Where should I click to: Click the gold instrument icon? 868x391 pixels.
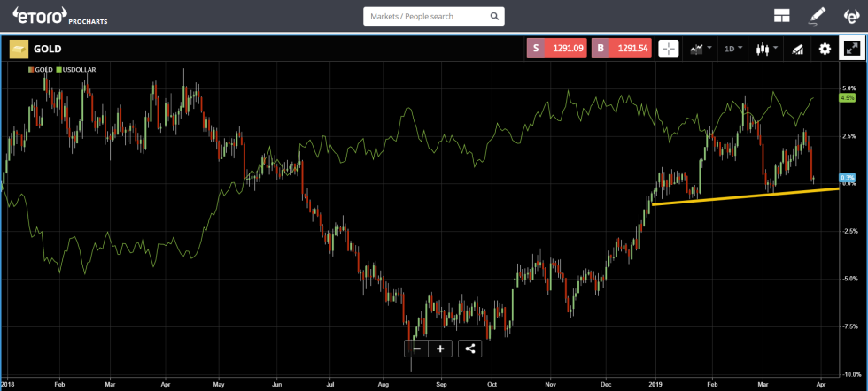(18, 50)
